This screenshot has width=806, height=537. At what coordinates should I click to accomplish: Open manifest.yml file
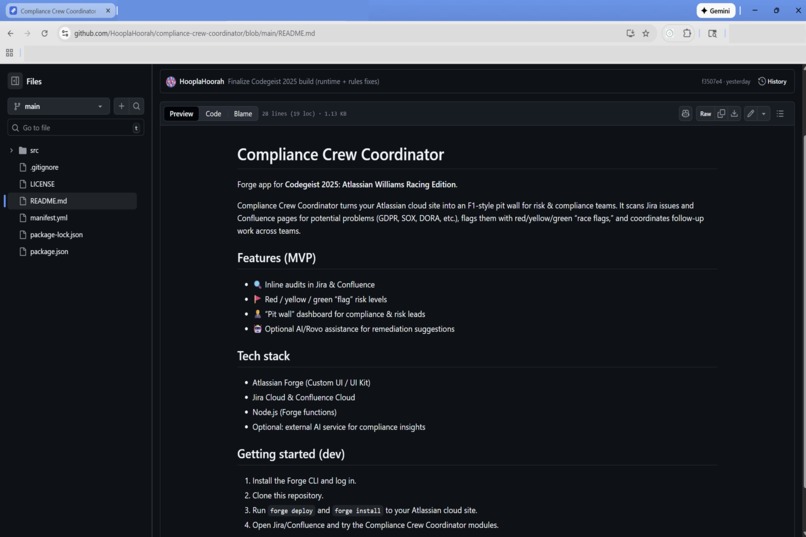tap(48, 218)
